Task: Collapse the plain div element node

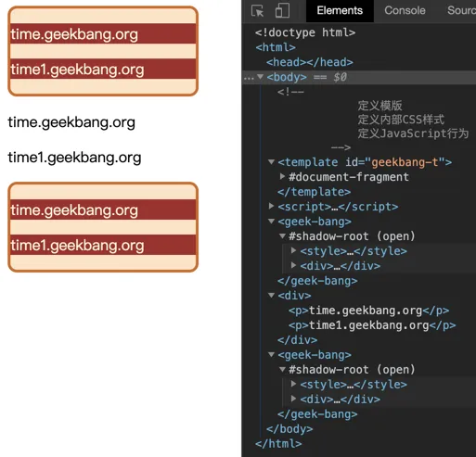Action: click(x=271, y=295)
